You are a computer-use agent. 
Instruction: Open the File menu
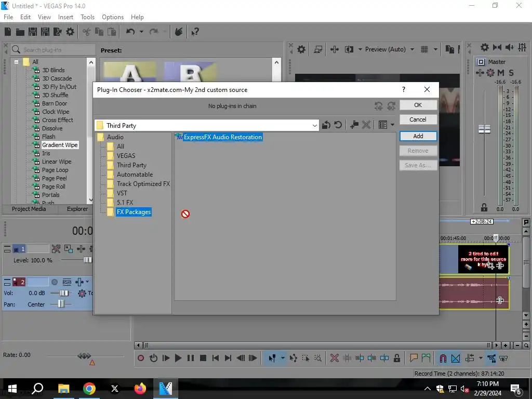(x=8, y=17)
